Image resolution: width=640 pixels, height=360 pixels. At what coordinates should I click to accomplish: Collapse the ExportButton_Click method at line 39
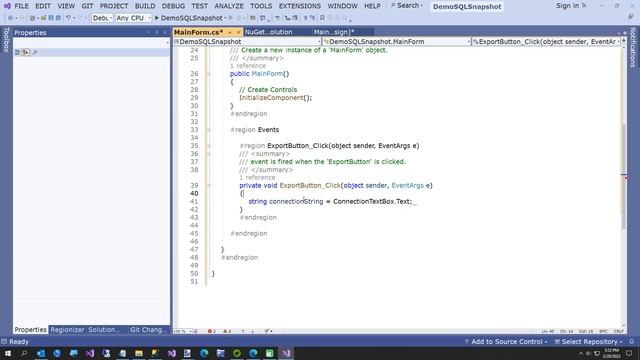click(x=209, y=186)
